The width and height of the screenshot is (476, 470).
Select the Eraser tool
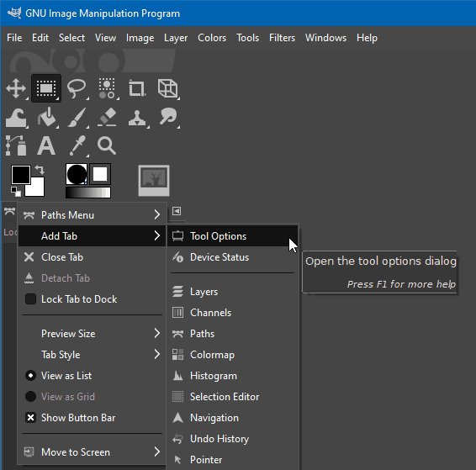107,117
